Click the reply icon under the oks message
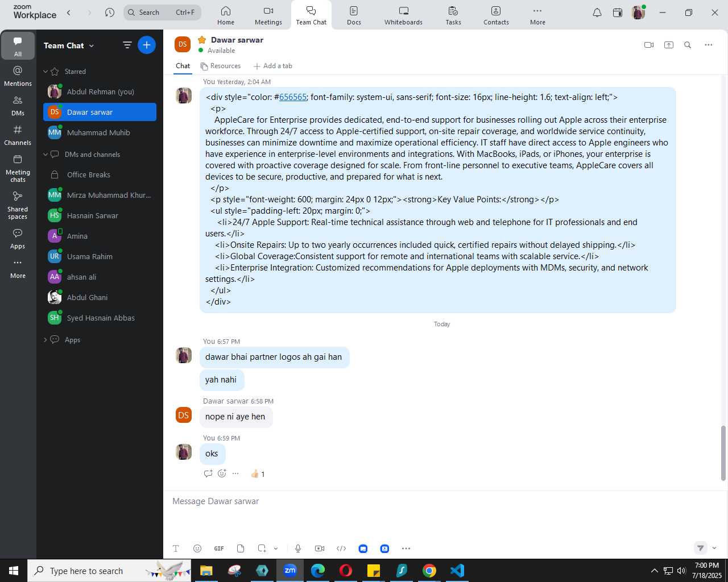 pos(208,473)
